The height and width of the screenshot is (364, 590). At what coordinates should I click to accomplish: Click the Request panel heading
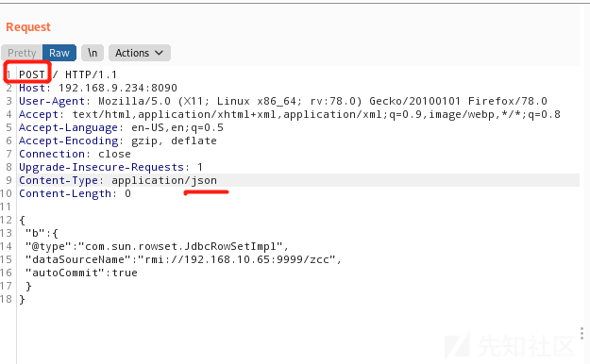point(28,27)
